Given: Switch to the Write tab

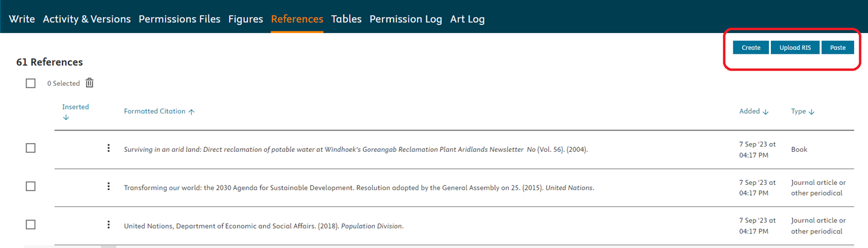Looking at the screenshot, I should (22, 19).
